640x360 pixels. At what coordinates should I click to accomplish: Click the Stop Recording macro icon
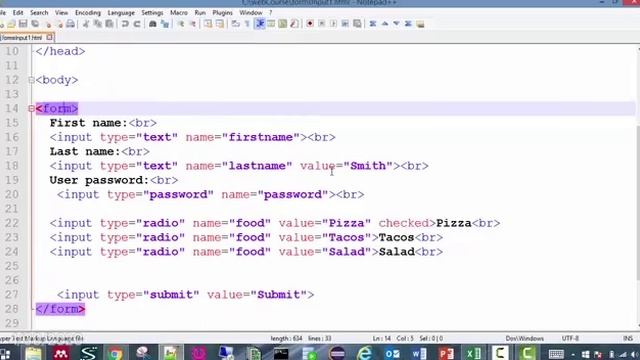click(322, 24)
